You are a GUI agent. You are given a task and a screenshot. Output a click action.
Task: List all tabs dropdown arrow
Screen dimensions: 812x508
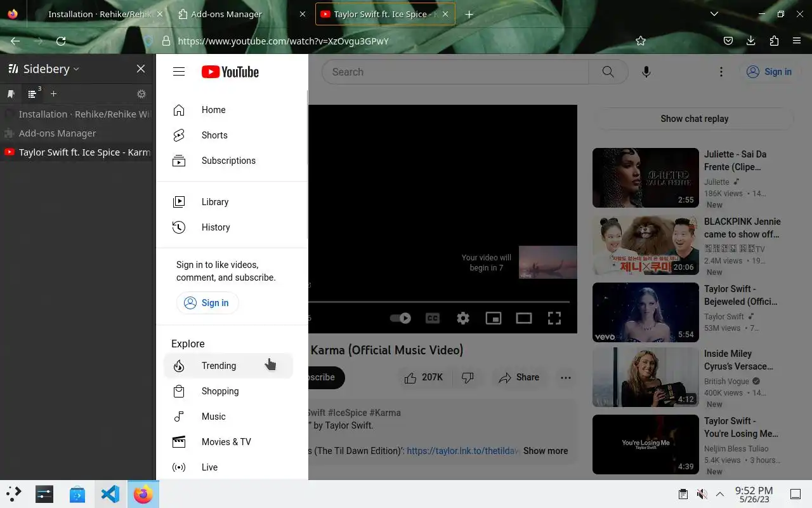coord(714,14)
